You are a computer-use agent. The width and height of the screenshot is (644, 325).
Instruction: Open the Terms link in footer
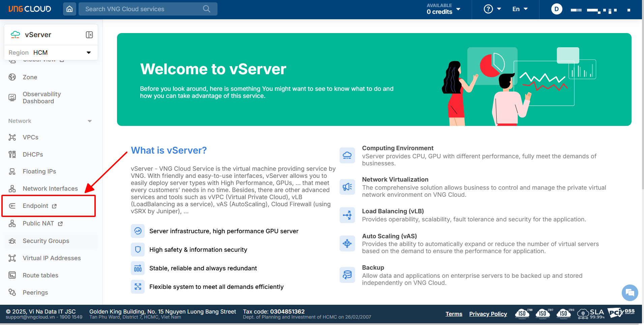point(454,314)
